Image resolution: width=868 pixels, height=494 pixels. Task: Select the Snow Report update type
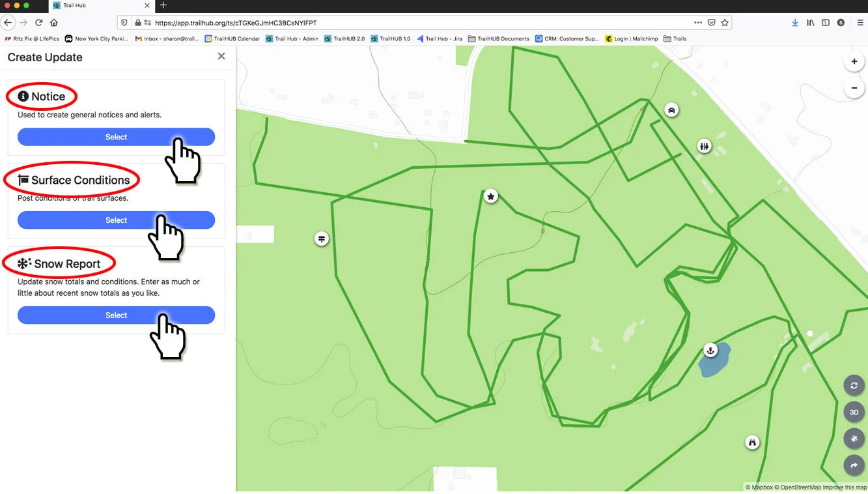pyautogui.click(x=116, y=315)
